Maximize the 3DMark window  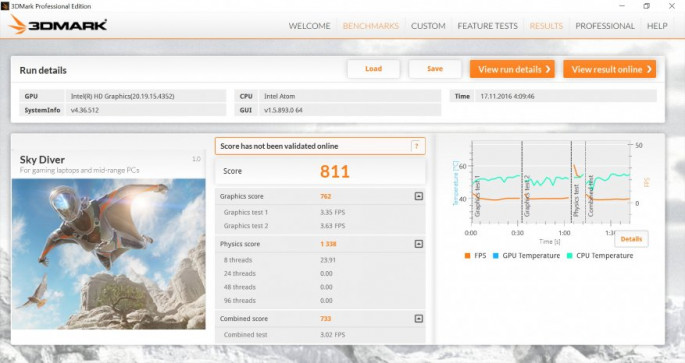click(647, 6)
